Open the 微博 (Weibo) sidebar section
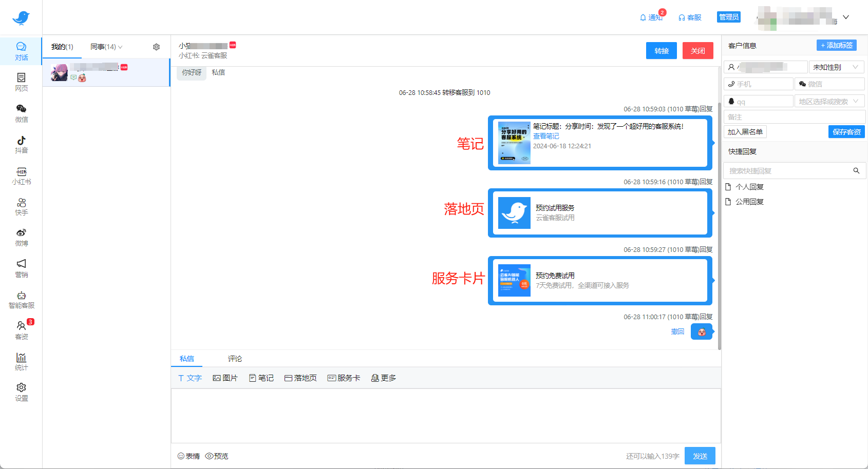The width and height of the screenshot is (868, 469). click(21, 237)
